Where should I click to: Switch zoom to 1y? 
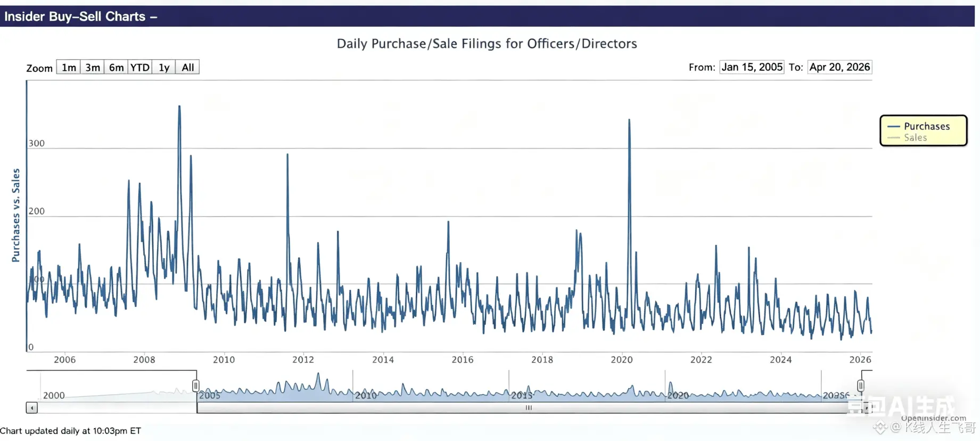pyautogui.click(x=164, y=67)
